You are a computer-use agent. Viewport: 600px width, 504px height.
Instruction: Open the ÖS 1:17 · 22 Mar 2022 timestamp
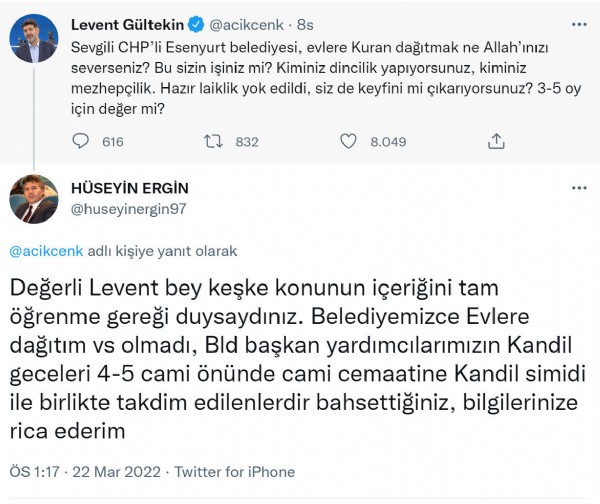[88, 472]
